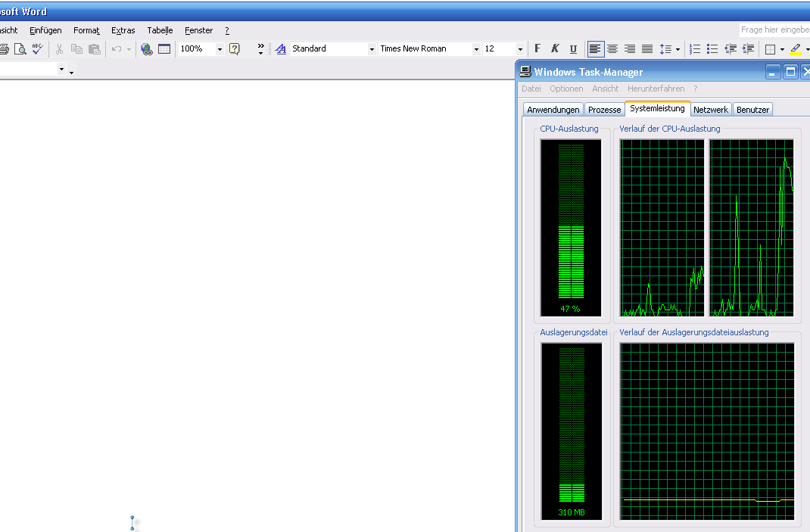
Task: Expand the borders options arrow
Action: click(x=782, y=50)
